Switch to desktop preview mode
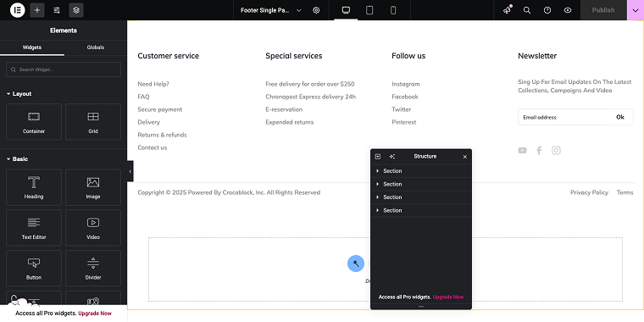Viewport: 644px width, 322px height. [346, 10]
